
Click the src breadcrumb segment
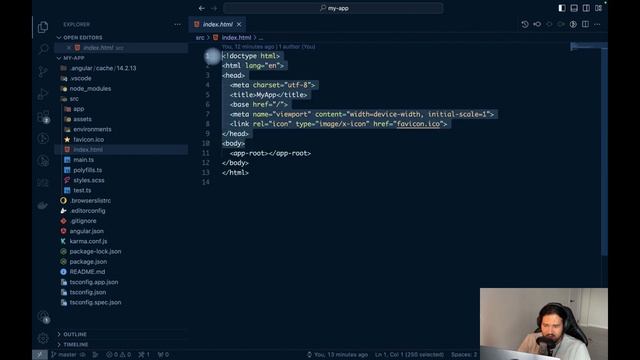point(200,38)
